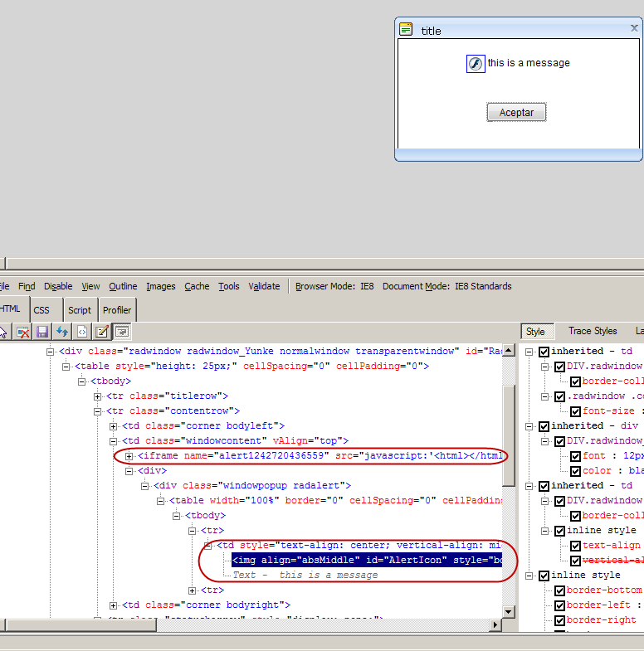Screen dimensions: 644x651
Task: Collapse the tr class contentrow node
Action: [x=97, y=412]
